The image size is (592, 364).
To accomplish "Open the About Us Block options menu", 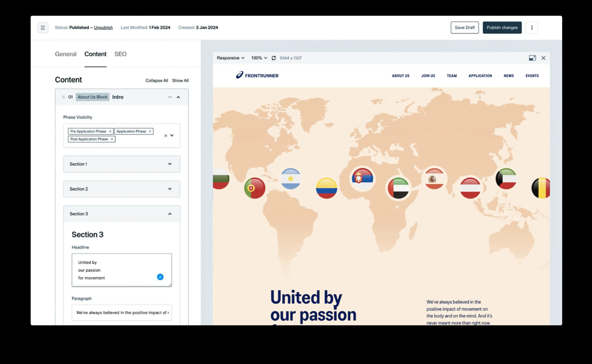I will (x=170, y=97).
